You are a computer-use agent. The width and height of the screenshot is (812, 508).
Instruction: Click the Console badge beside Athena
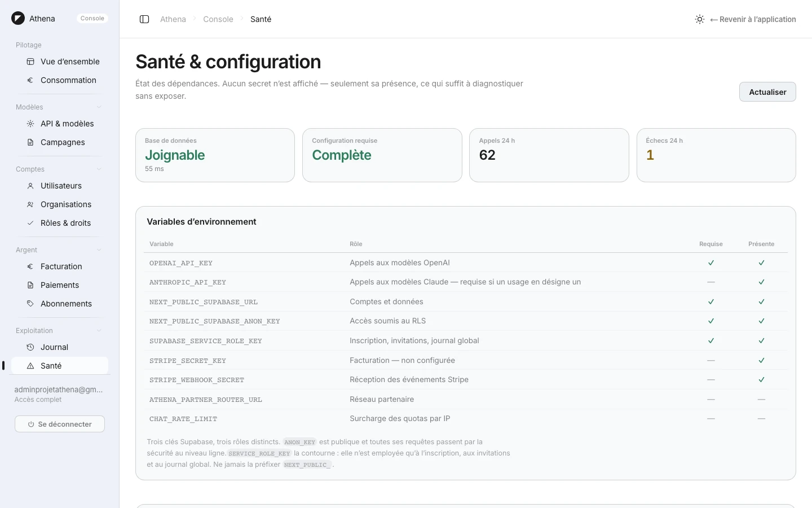tap(92, 19)
